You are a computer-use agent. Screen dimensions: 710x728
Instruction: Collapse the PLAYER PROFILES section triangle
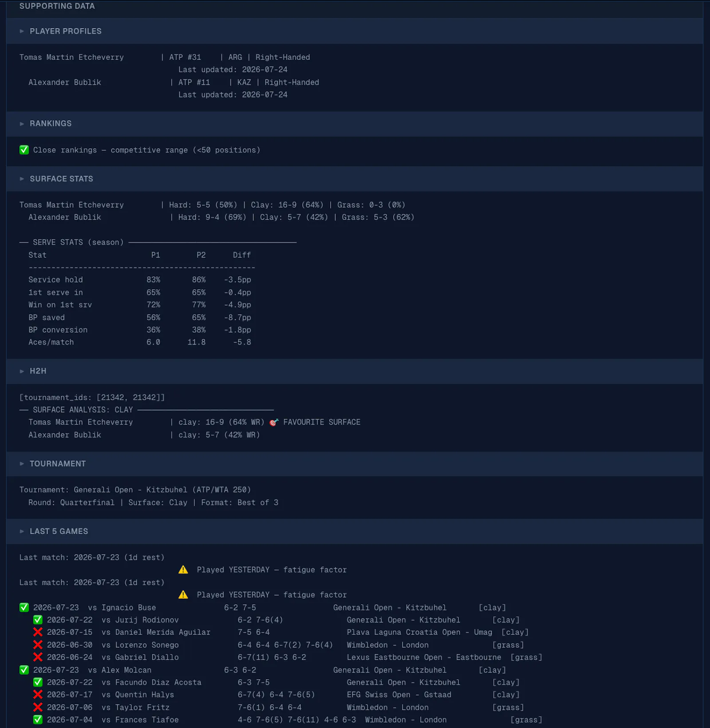(x=22, y=31)
